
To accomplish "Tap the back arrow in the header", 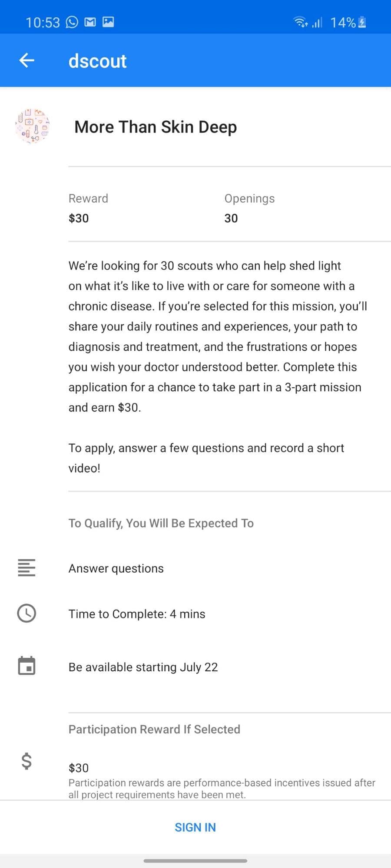I will pyautogui.click(x=26, y=60).
